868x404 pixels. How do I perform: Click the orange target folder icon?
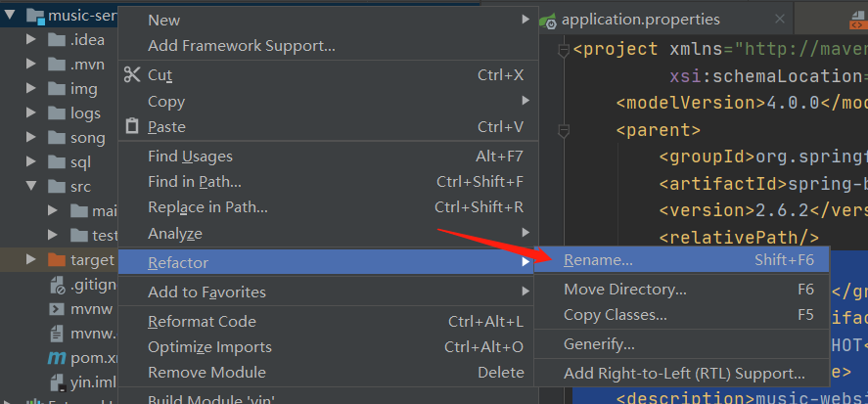pyautogui.click(x=57, y=260)
